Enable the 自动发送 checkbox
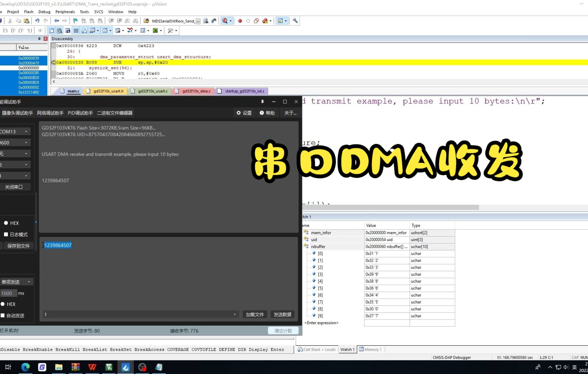 pyautogui.click(x=3, y=315)
